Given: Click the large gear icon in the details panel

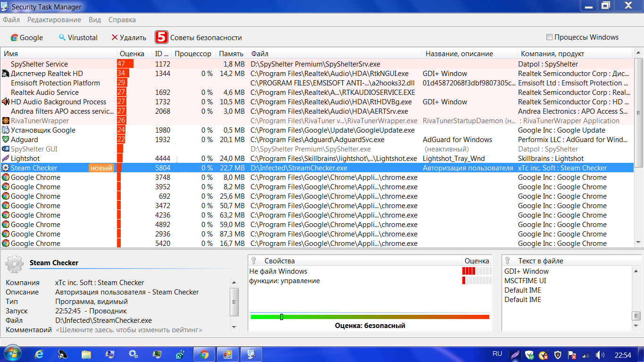Looking at the screenshot, I should coord(15,263).
